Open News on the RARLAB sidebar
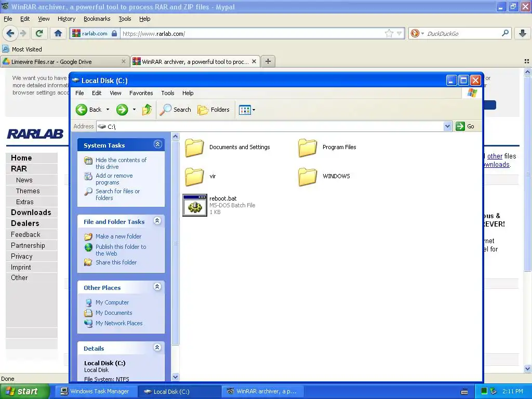This screenshot has height=399, width=532. point(24,180)
